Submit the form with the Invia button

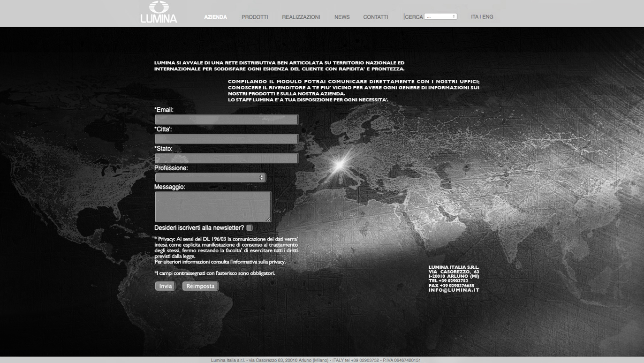[165, 286]
